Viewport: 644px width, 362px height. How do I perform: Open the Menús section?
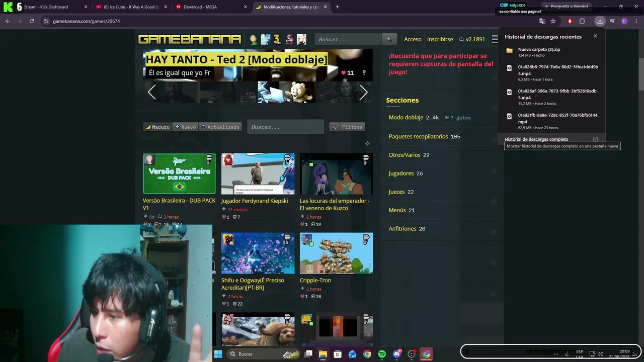click(x=397, y=210)
